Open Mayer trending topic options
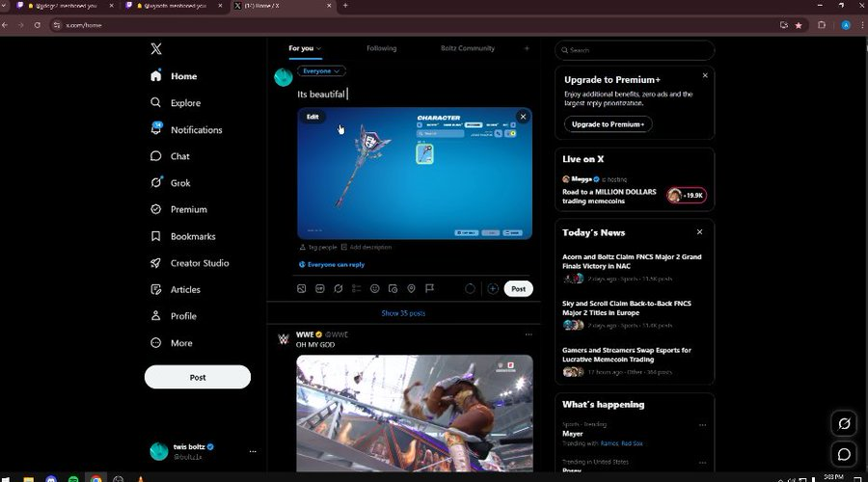This screenshot has height=482, width=868. point(702,425)
